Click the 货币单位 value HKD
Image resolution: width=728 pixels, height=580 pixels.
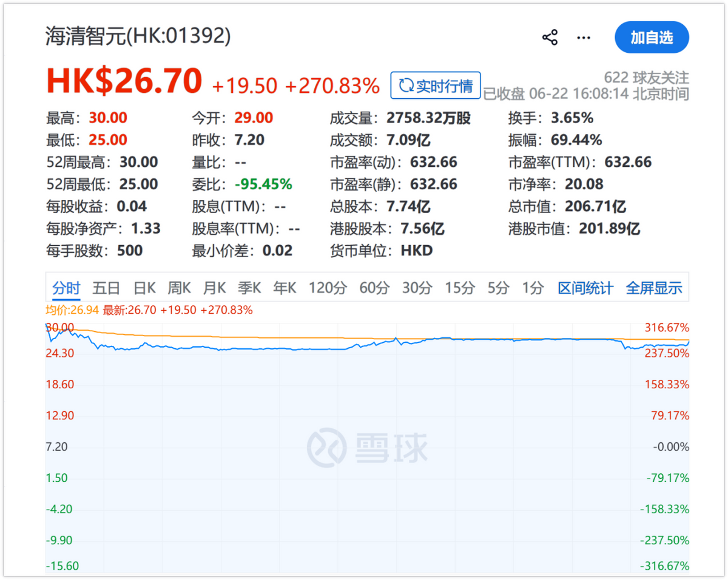point(417,251)
